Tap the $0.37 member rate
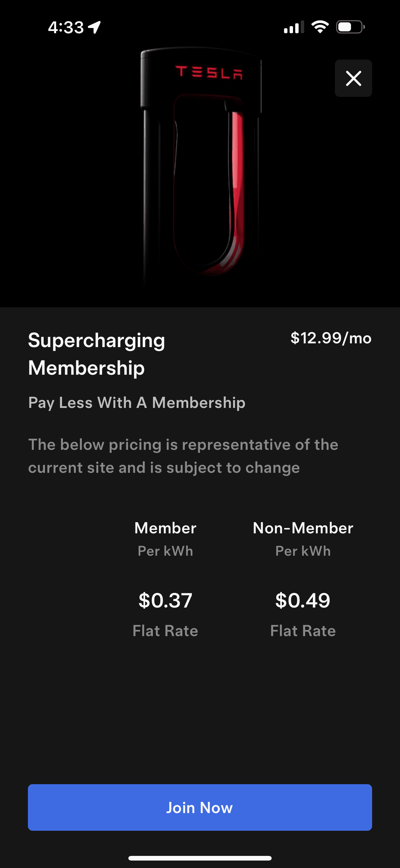Viewport: 400px width, 868px height. click(165, 600)
